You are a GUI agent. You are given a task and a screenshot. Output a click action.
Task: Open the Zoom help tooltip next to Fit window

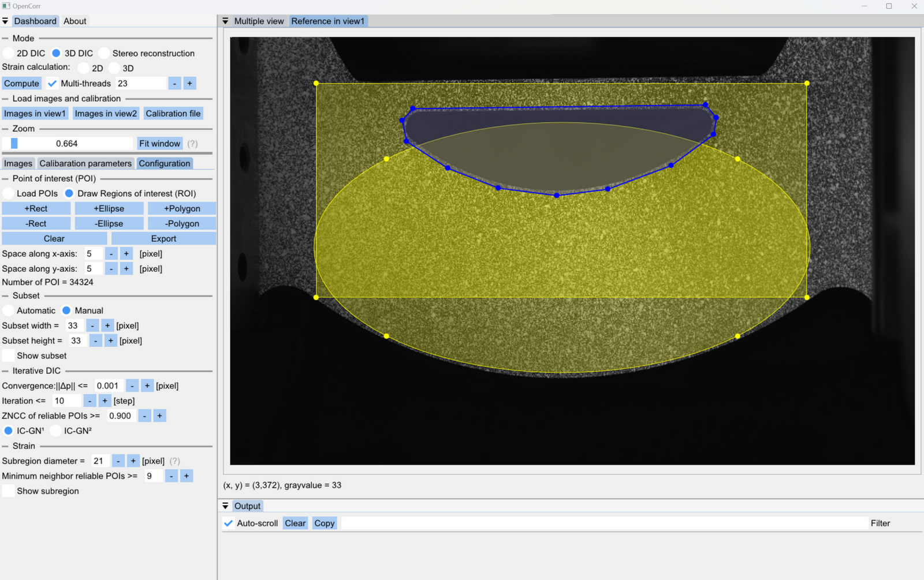click(192, 143)
